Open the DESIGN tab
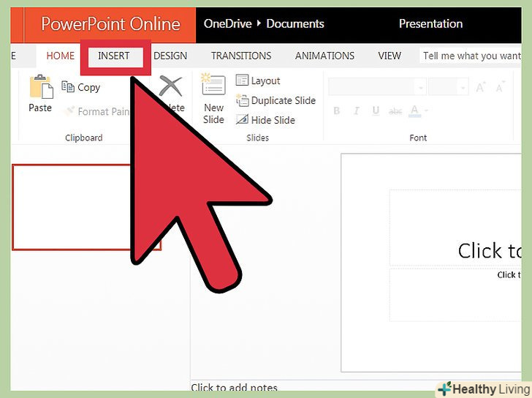The height and width of the screenshot is (398, 532). (170, 56)
